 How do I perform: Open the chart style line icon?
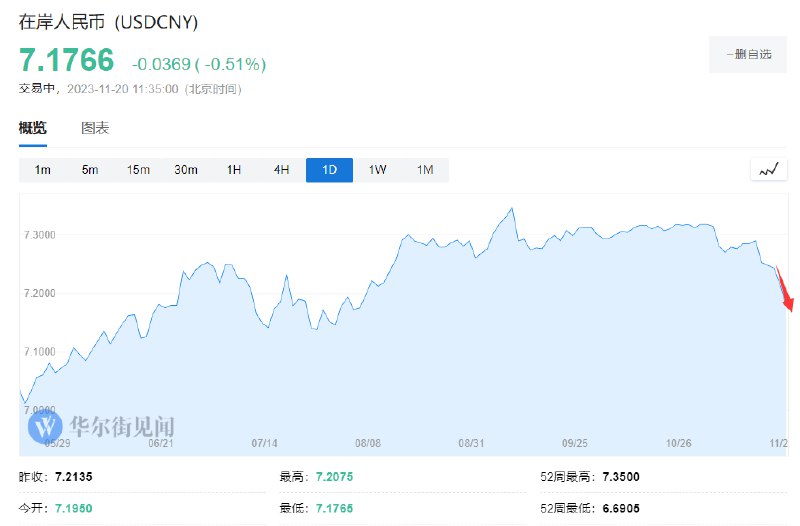pos(768,169)
